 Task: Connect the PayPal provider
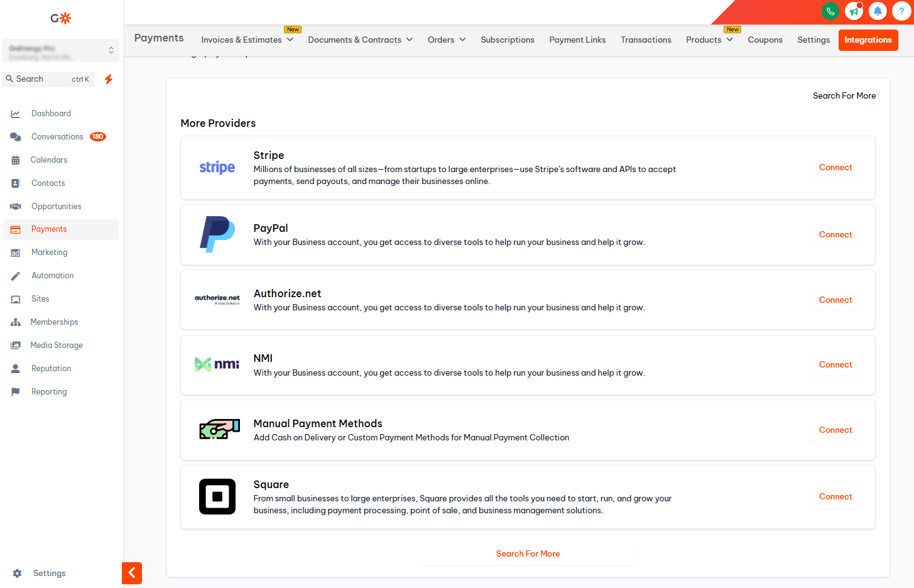tap(835, 235)
